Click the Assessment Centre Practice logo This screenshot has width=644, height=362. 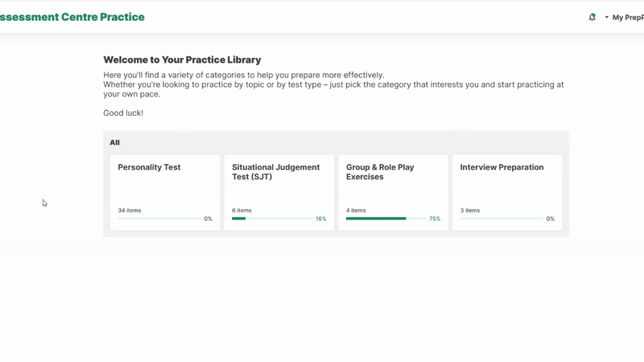pyautogui.click(x=72, y=17)
